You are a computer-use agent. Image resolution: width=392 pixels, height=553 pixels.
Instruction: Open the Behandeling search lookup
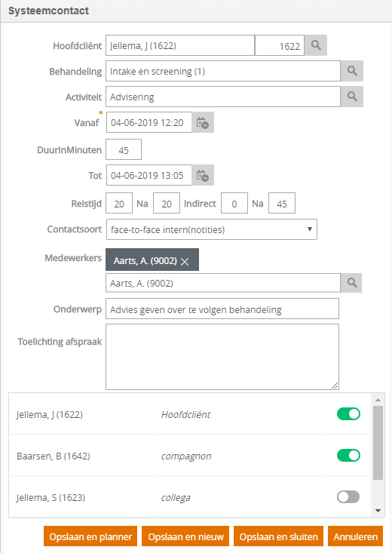pos(352,71)
